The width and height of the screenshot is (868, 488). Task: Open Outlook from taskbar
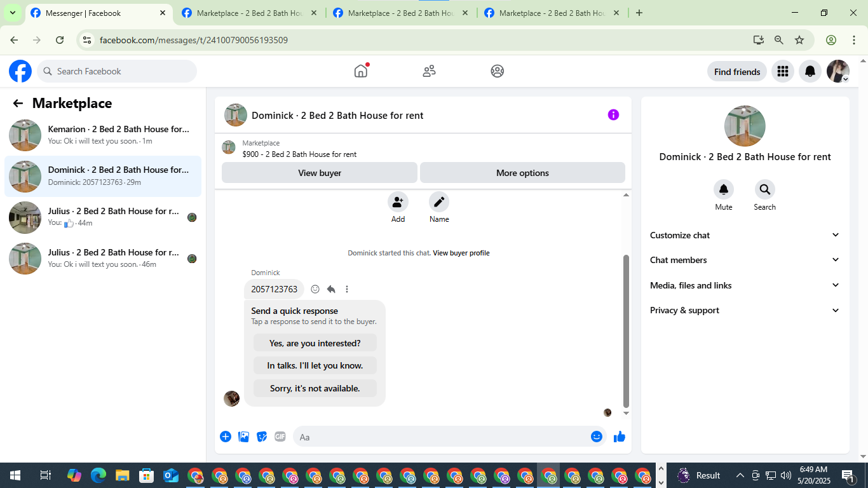[171, 475]
